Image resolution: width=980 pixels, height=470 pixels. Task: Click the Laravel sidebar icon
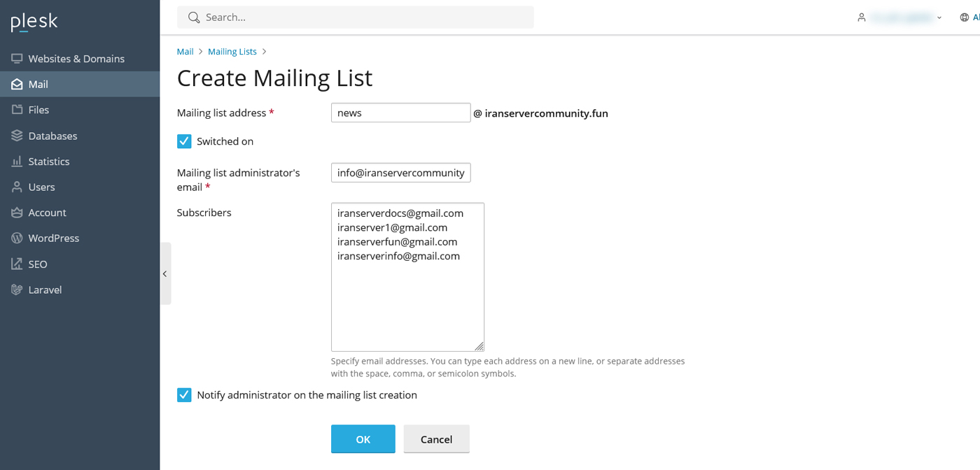click(x=16, y=289)
